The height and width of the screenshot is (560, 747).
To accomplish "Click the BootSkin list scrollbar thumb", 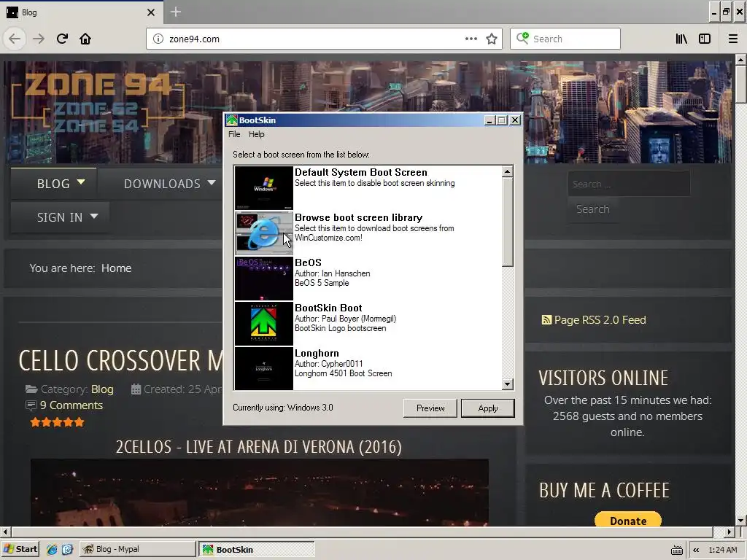I will pyautogui.click(x=508, y=222).
